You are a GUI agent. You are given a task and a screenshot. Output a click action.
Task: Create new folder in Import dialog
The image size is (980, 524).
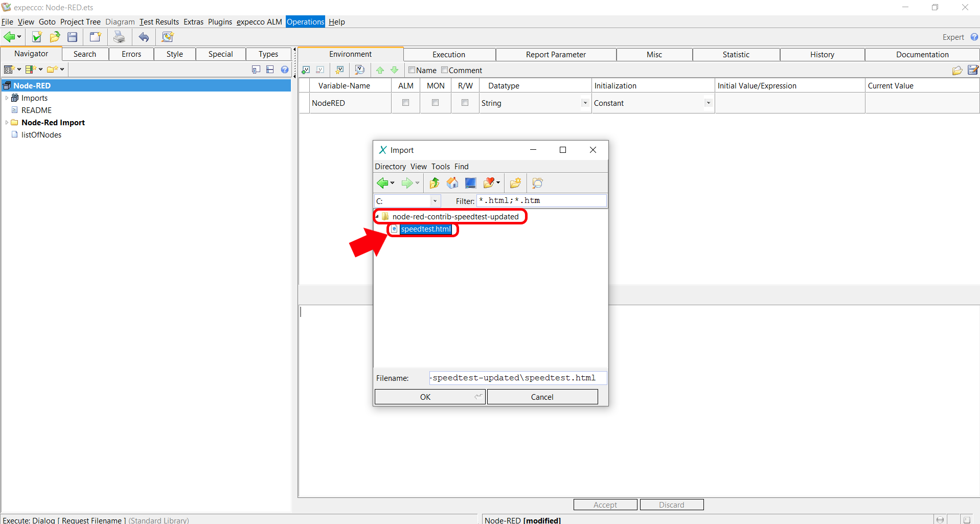[x=515, y=183]
